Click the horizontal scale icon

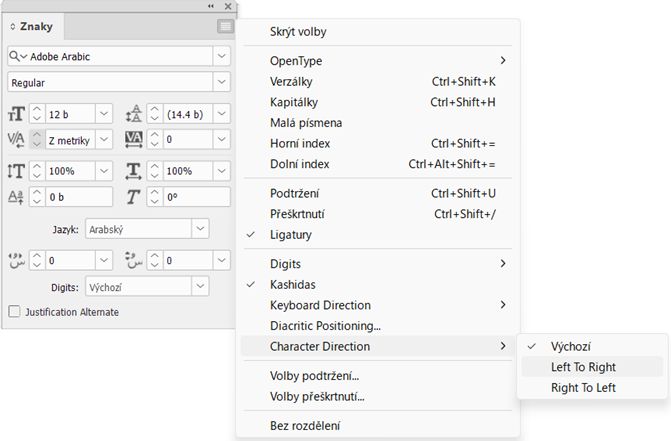pyautogui.click(x=134, y=171)
